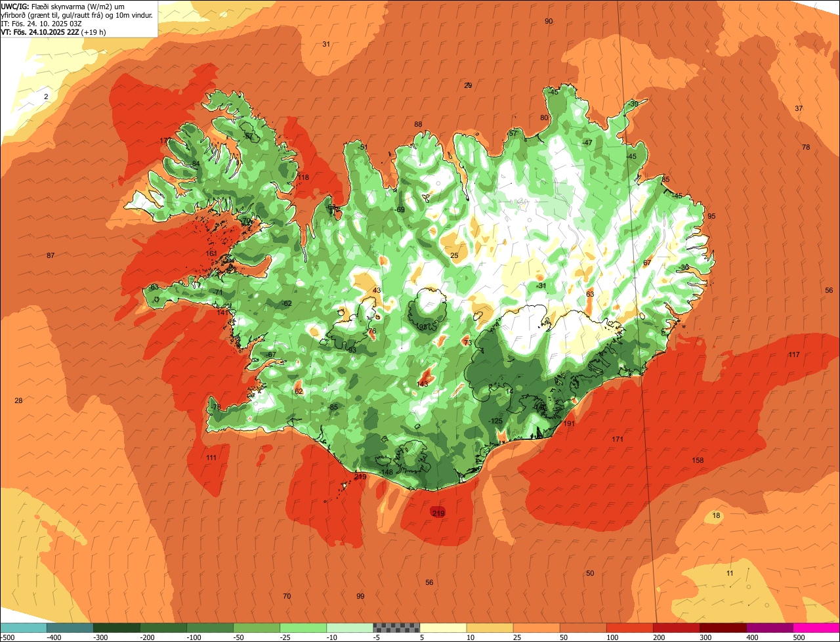Click the 84 value on the map

196,164
